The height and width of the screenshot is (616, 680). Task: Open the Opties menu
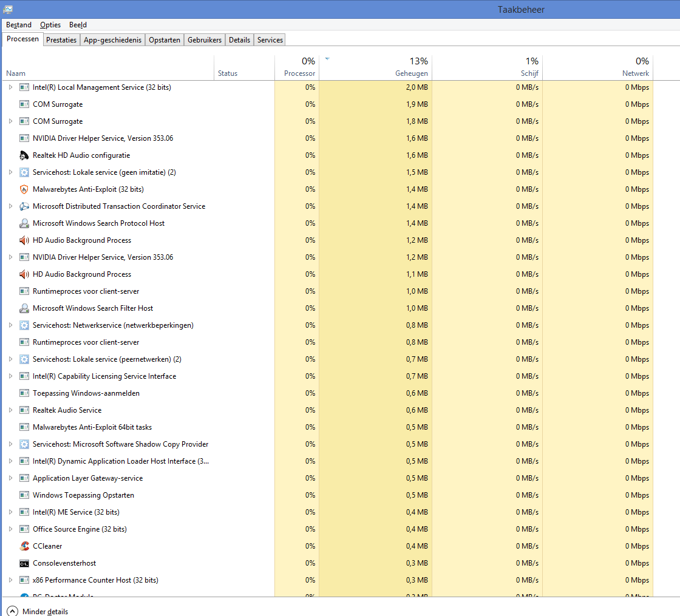pos(50,25)
